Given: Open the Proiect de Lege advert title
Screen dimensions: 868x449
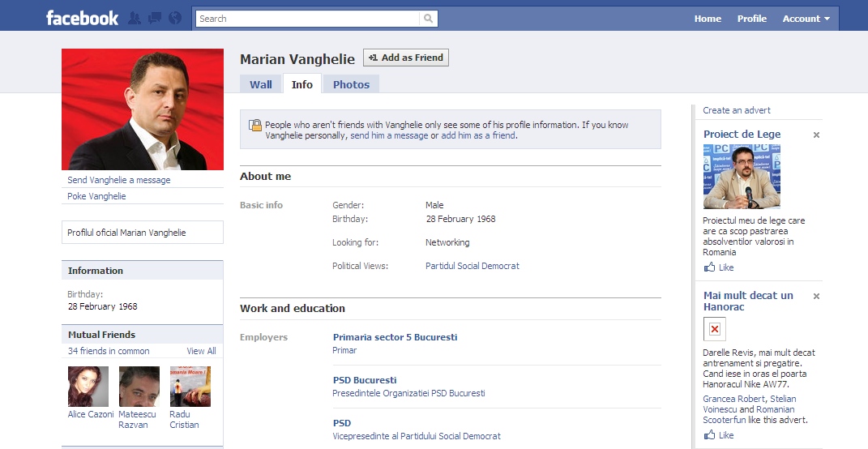Looking at the screenshot, I should point(742,134).
